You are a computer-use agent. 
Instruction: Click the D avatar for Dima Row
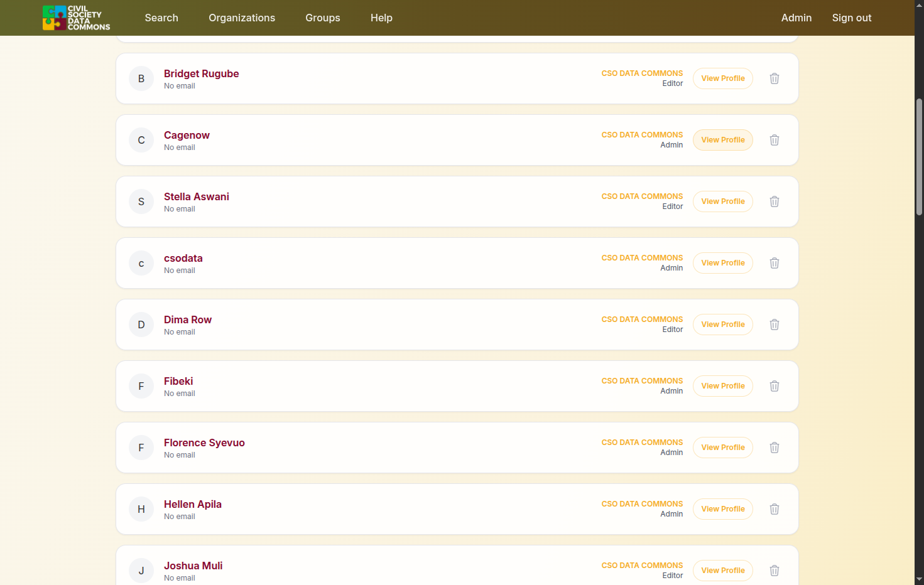click(x=141, y=325)
